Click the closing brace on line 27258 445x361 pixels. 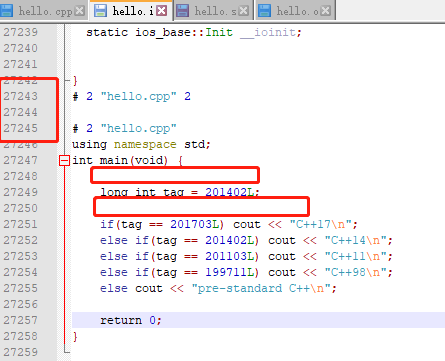point(75,336)
